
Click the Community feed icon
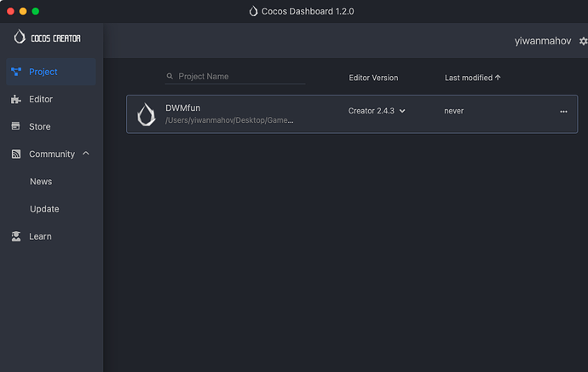16,154
